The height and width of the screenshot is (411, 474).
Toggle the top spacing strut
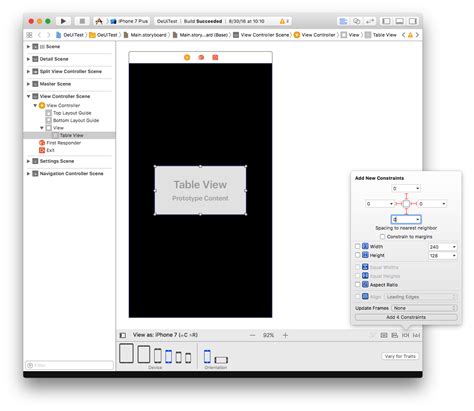pos(406,196)
